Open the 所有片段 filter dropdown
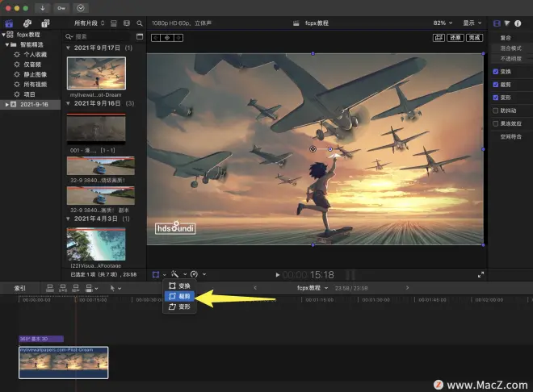The height and width of the screenshot is (392, 533). point(89,23)
